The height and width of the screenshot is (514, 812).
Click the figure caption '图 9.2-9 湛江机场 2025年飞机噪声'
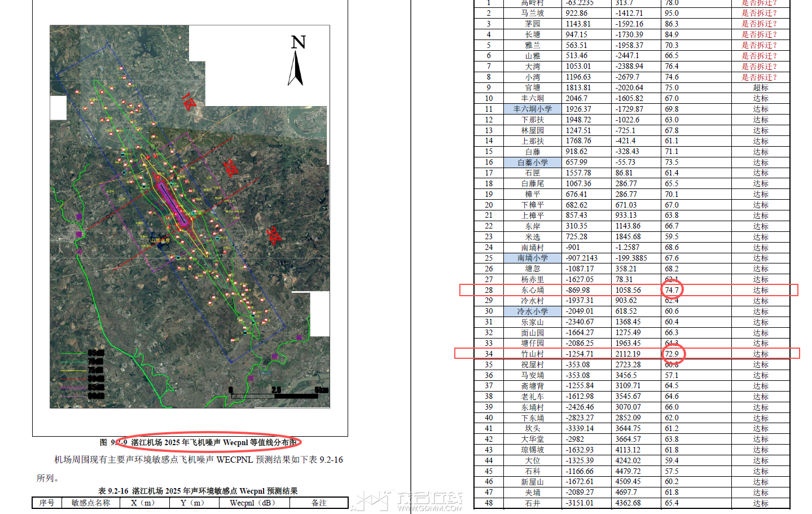click(x=198, y=442)
